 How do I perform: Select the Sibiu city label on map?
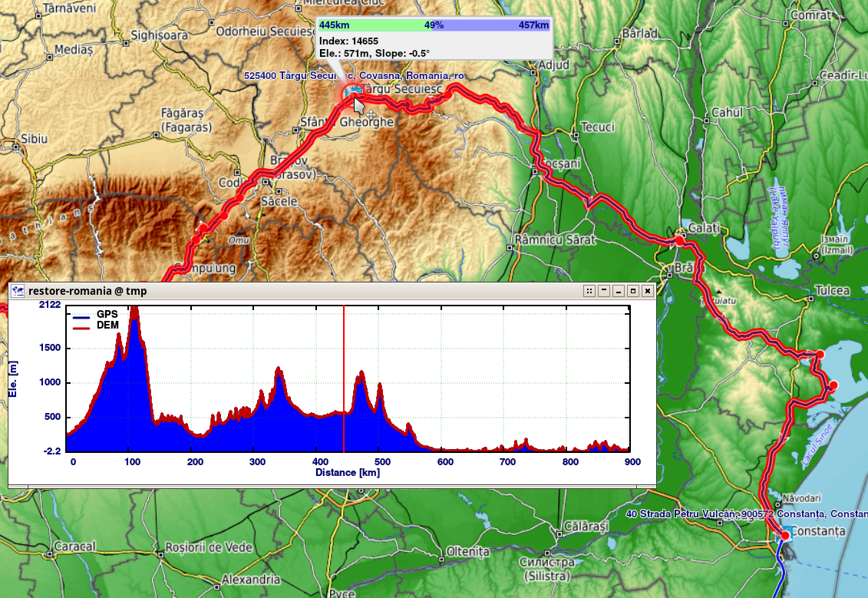[x=35, y=139]
